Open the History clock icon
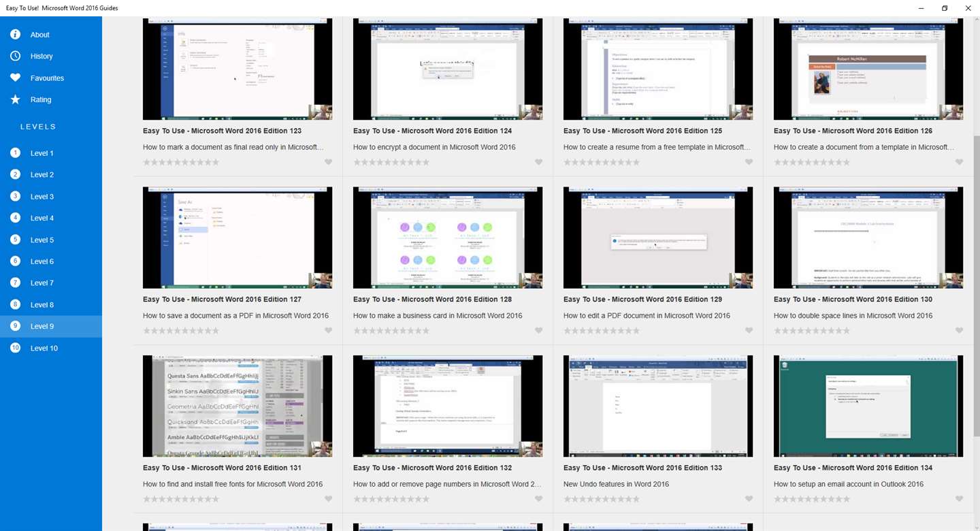The image size is (980, 531). click(x=15, y=56)
